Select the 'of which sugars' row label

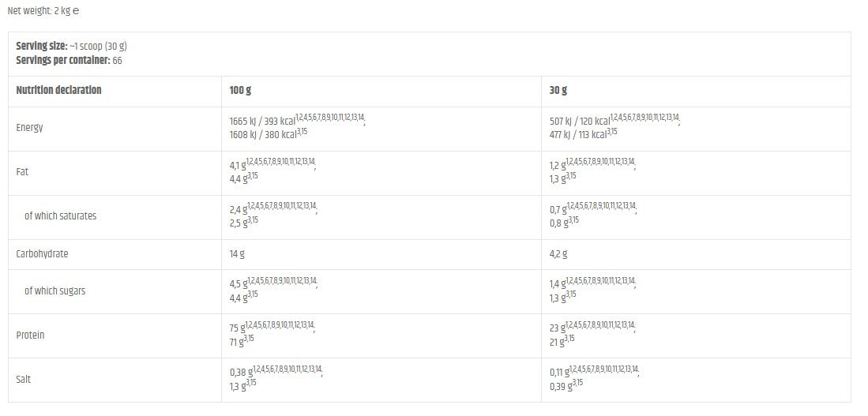54,291
